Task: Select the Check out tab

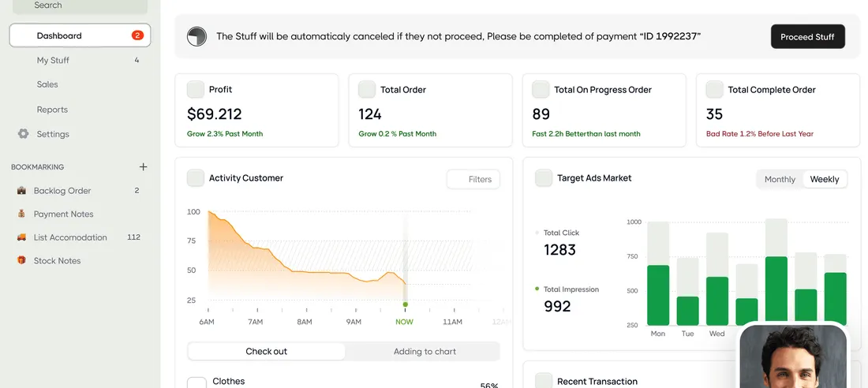Action: 267,351
